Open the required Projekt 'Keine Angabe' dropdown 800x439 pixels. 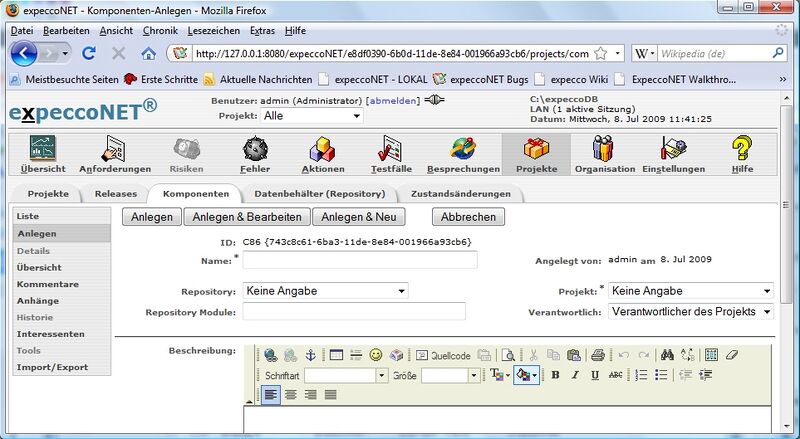(691, 291)
